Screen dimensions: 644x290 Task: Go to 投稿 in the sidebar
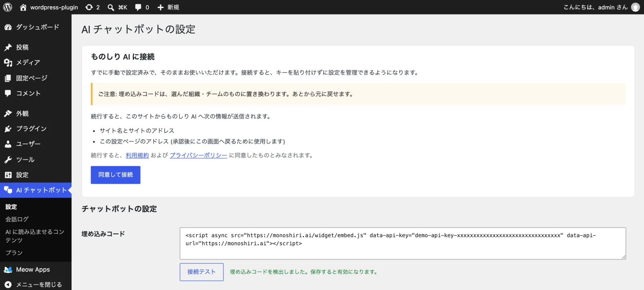(x=36, y=47)
